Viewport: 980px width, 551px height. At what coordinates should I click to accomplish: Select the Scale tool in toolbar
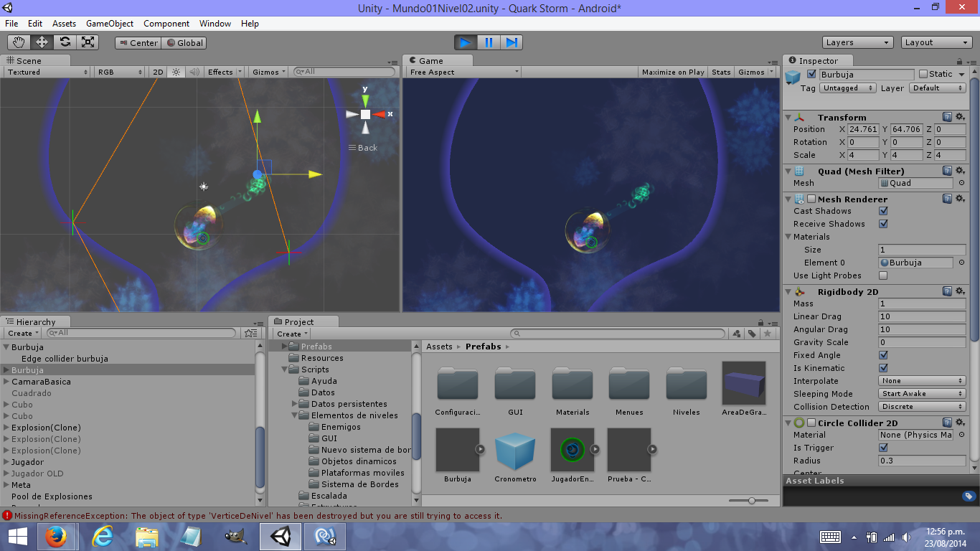[88, 42]
